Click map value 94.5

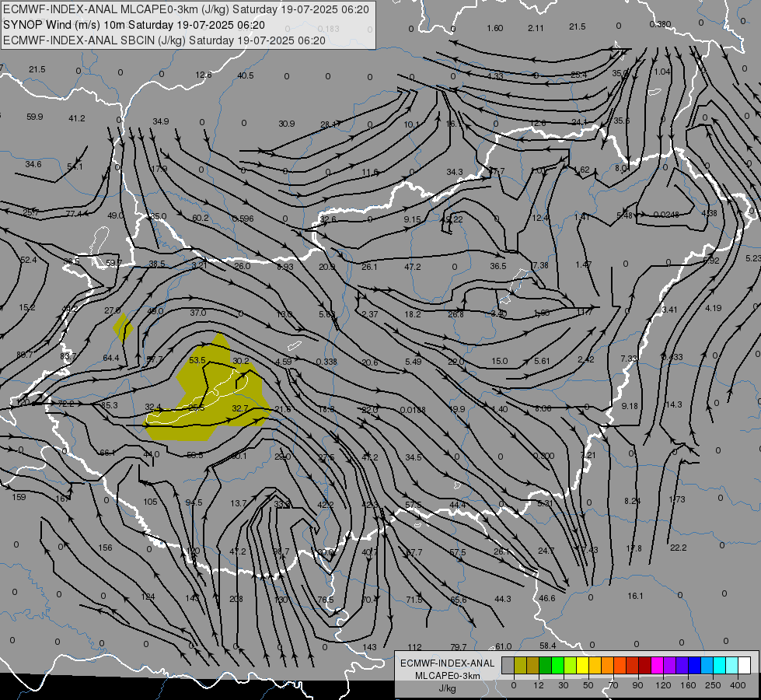click(194, 502)
